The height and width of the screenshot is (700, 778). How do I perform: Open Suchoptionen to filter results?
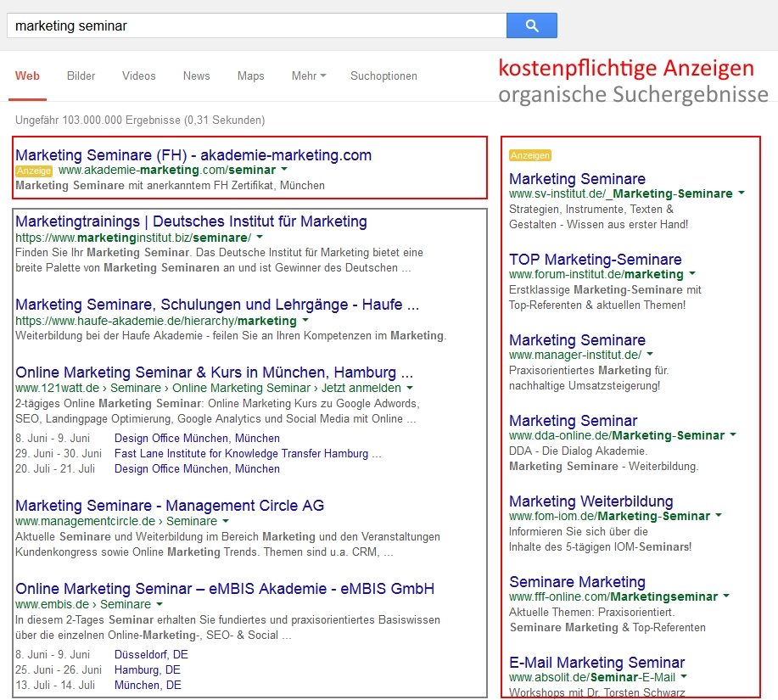(383, 76)
